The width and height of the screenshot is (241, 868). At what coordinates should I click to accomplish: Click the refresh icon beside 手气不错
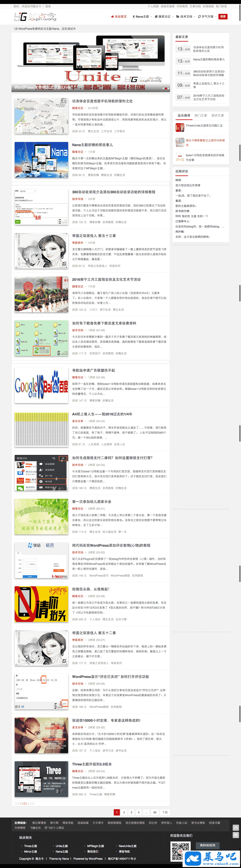coord(200,16)
